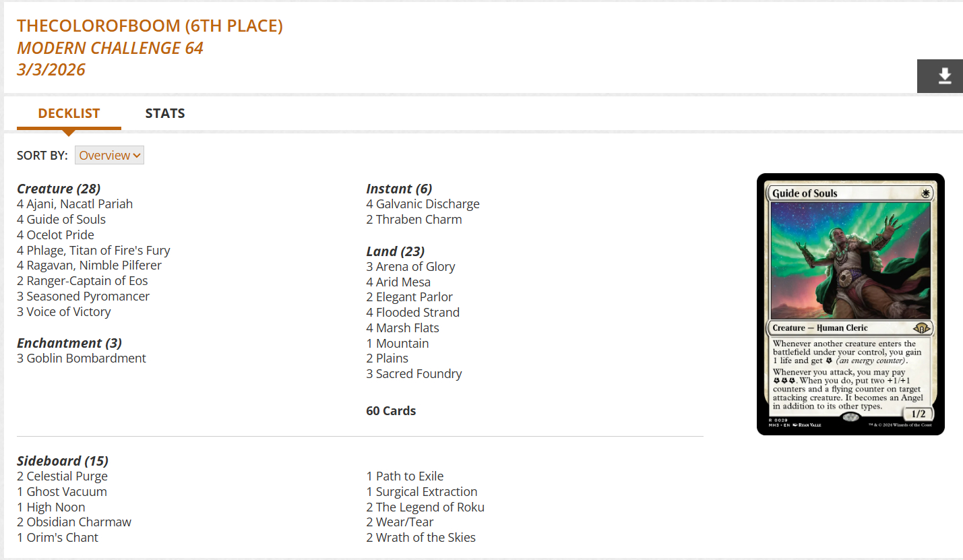Click Wrath of the Skies sideboard entry
963x560 pixels.
(425, 538)
